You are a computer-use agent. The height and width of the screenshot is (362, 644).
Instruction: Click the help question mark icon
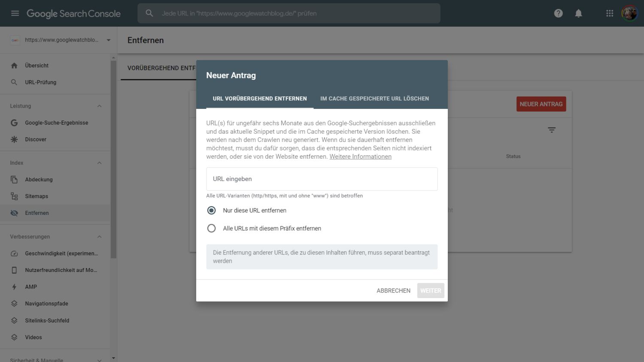point(558,13)
